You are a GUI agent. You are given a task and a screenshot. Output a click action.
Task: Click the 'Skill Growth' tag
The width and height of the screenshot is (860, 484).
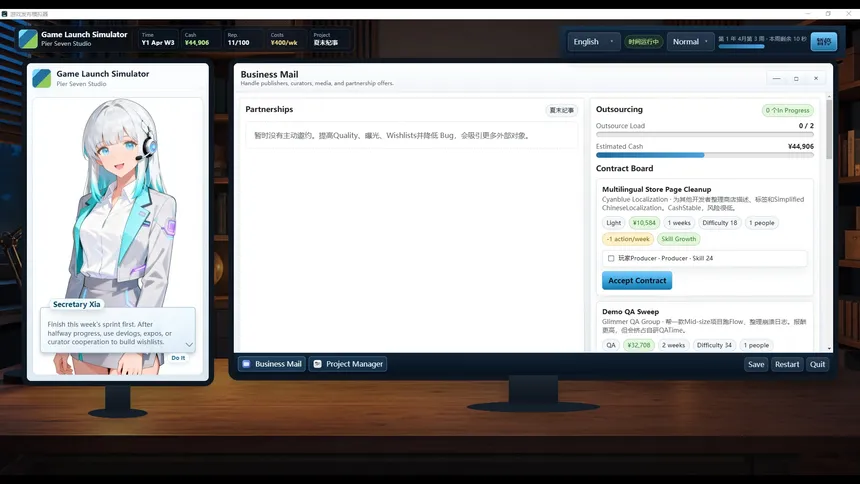(678, 239)
